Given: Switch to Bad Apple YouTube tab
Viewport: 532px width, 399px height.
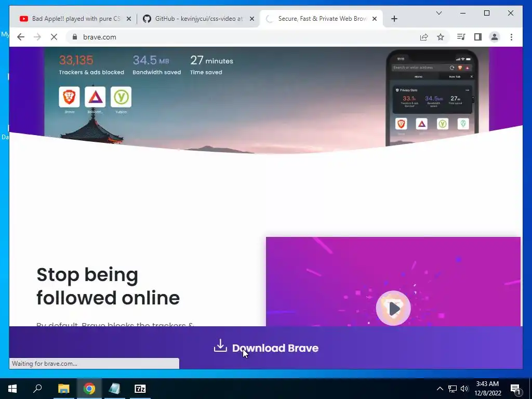Looking at the screenshot, I should (x=75, y=19).
